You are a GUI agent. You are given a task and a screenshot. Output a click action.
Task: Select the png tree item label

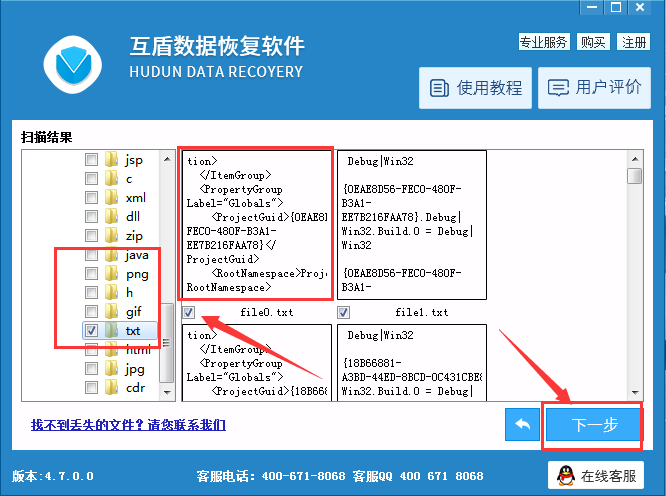pos(137,274)
